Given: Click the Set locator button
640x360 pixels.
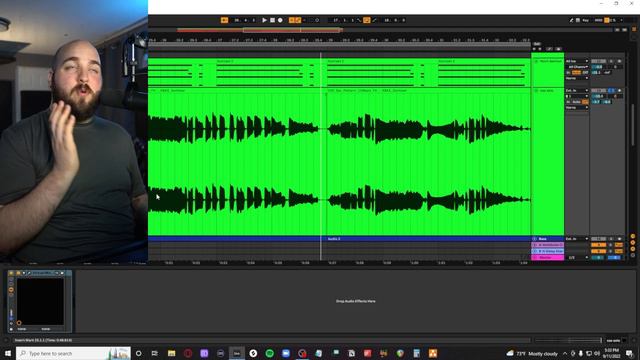Looking at the screenshot, I should pos(537,44).
